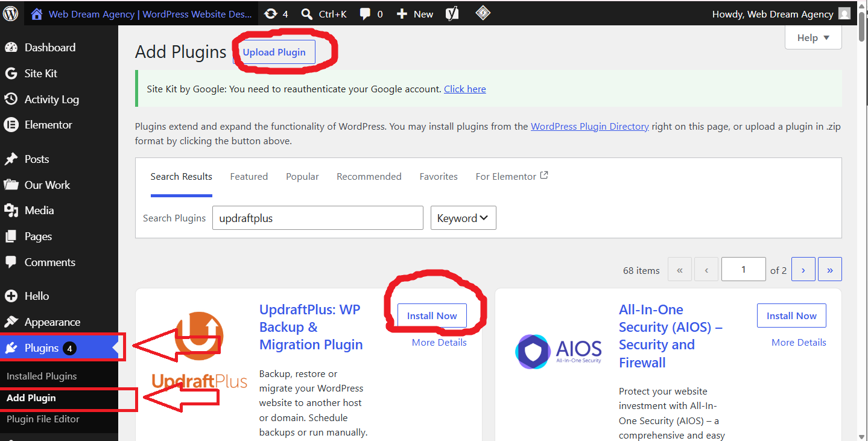Switch to Favorites tab
868x441 pixels.
[x=439, y=176]
